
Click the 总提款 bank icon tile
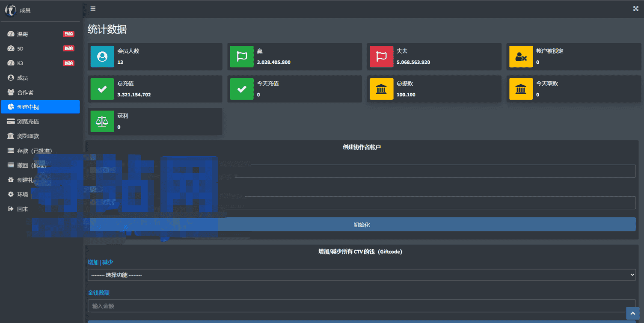[381, 89]
